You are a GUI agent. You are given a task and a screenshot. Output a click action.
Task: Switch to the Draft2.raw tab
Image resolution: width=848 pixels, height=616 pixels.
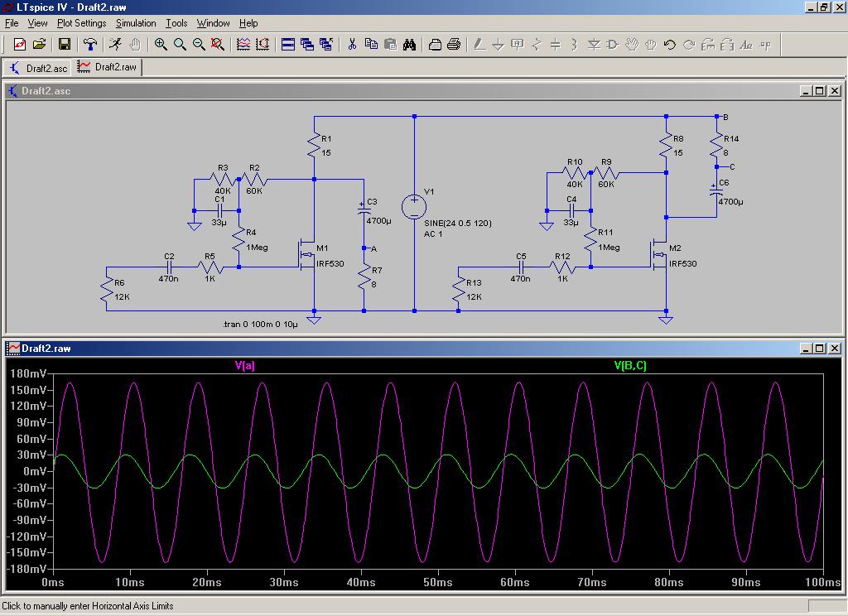click(x=107, y=67)
